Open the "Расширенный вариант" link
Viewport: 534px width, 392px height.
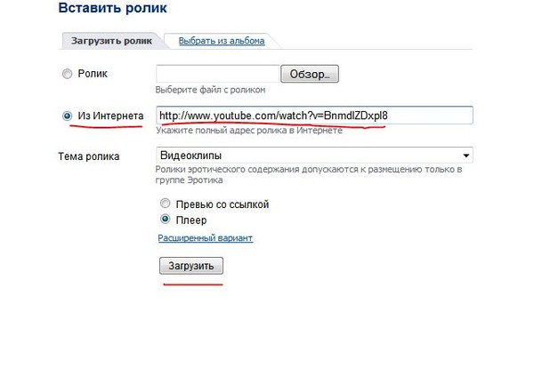tap(205, 238)
